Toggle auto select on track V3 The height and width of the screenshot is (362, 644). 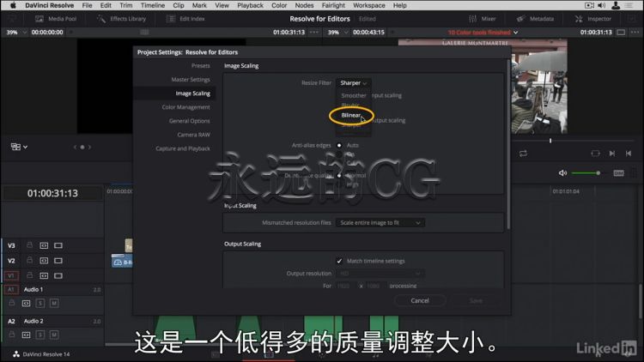[x=44, y=245]
